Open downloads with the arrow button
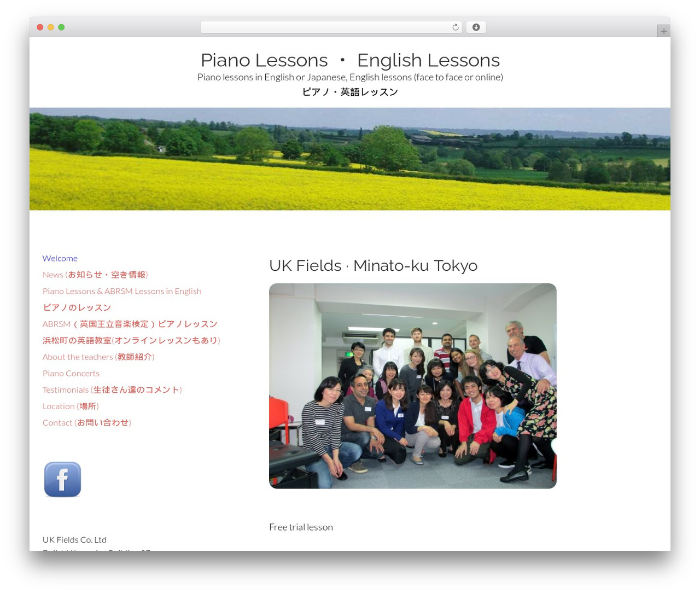 click(x=476, y=27)
